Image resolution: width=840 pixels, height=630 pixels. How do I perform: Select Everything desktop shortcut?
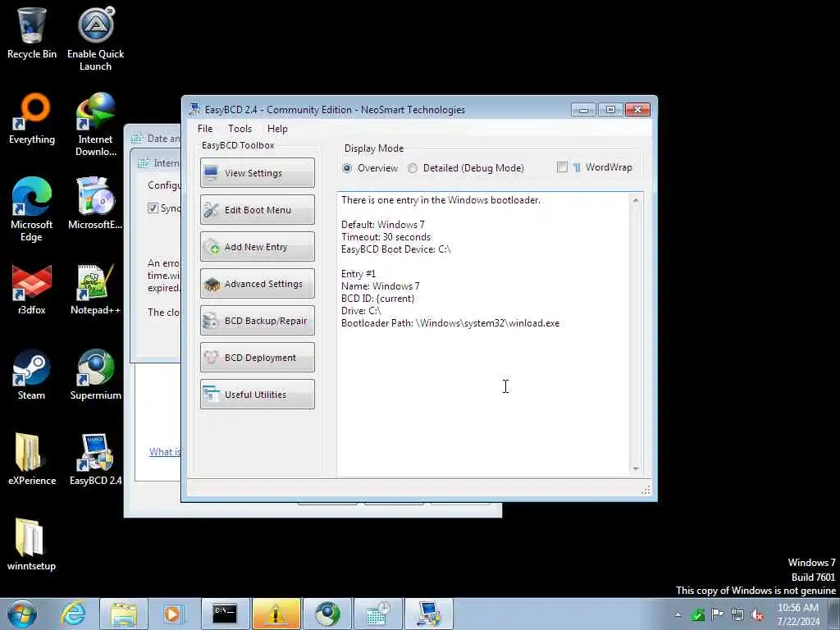(x=32, y=119)
